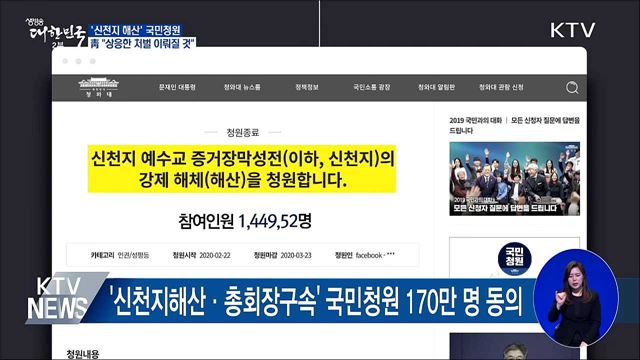This screenshot has height=360, width=640.
Task: Click the 인권/성평등 category link
Action: 133,255
